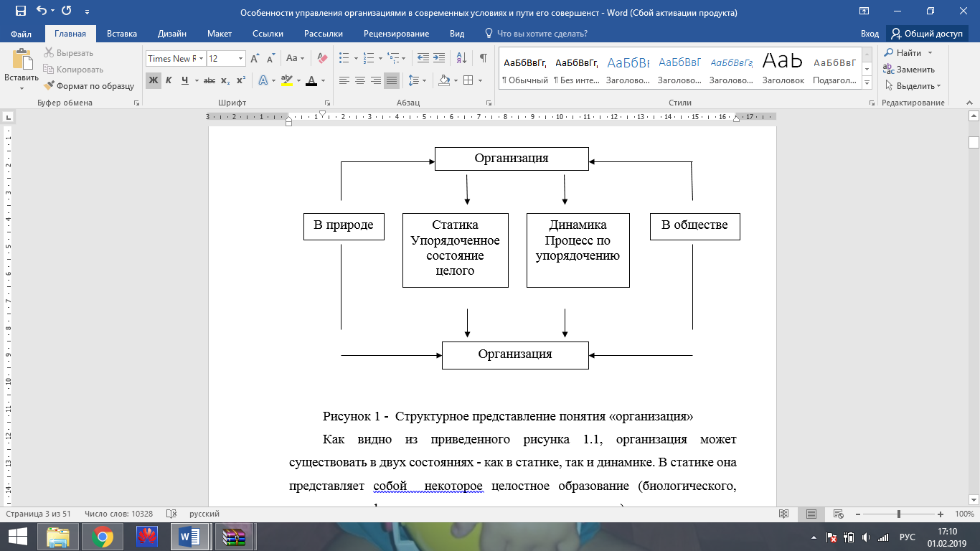
Task: Open line spacing dropdown
Action: 415,80
